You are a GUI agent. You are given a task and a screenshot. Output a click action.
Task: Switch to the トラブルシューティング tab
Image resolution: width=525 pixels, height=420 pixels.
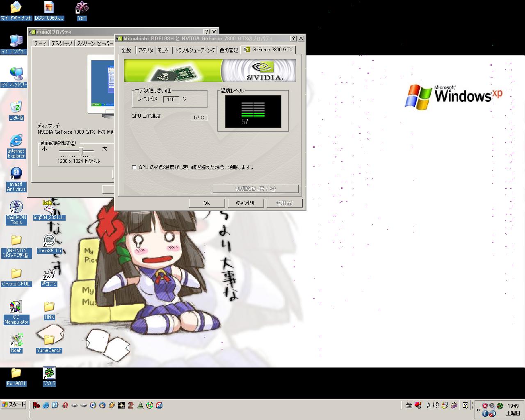pos(195,50)
